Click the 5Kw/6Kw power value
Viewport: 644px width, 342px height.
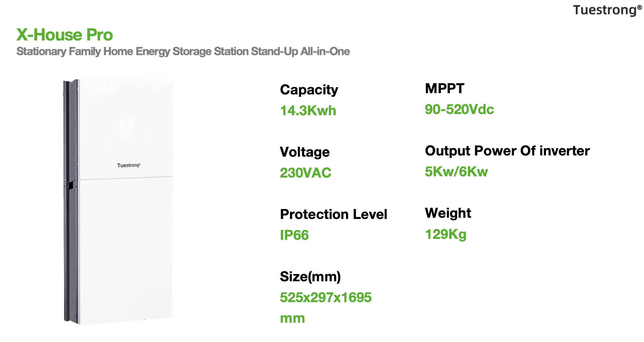(456, 172)
